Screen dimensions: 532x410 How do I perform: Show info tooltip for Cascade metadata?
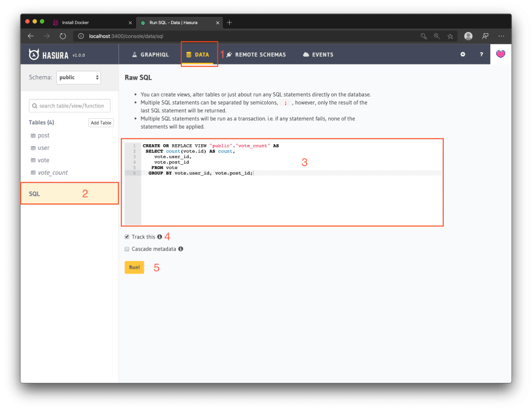[181, 249]
